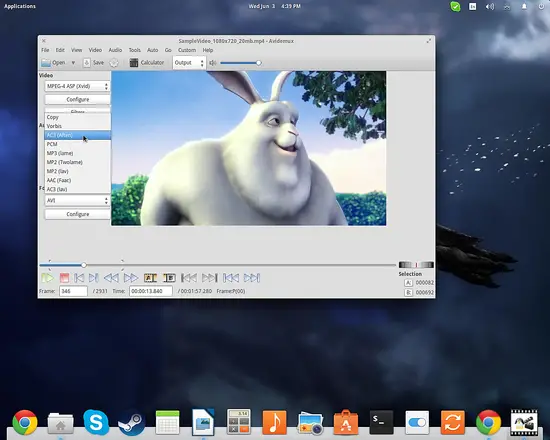
Task: Open the Steam app from the dock
Action: (132, 422)
